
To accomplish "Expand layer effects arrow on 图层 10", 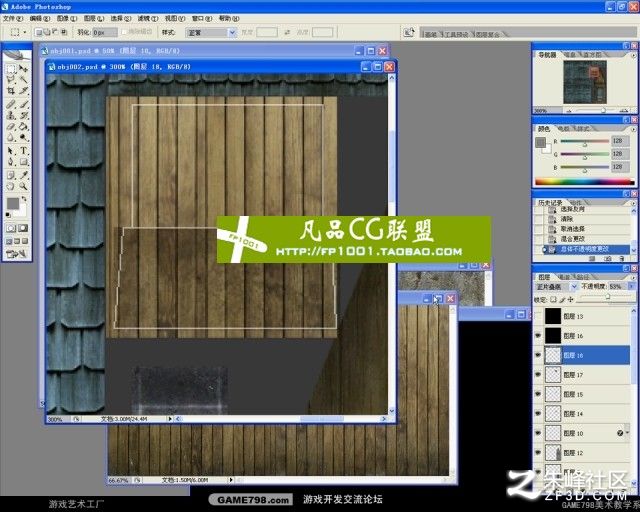I will 627,432.
